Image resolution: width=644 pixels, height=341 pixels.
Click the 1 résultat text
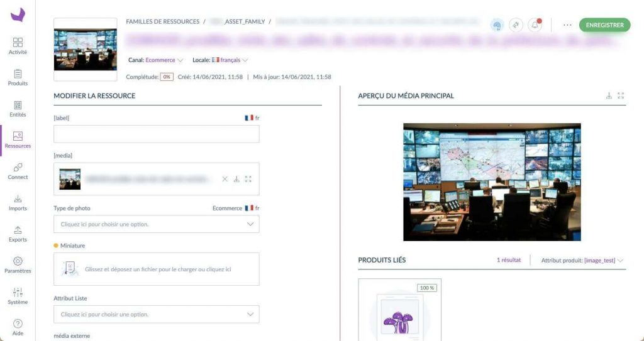tap(509, 260)
